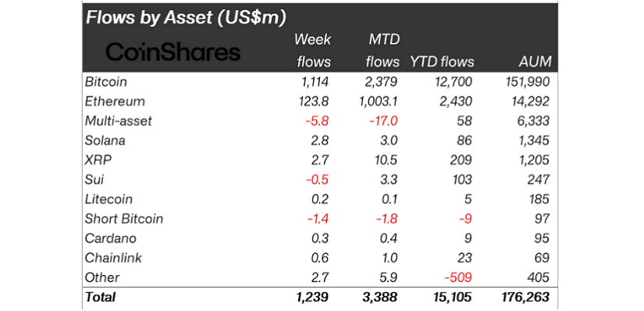Select the MTD flows column header
This screenshot has height=311, width=644.
[x=382, y=51]
